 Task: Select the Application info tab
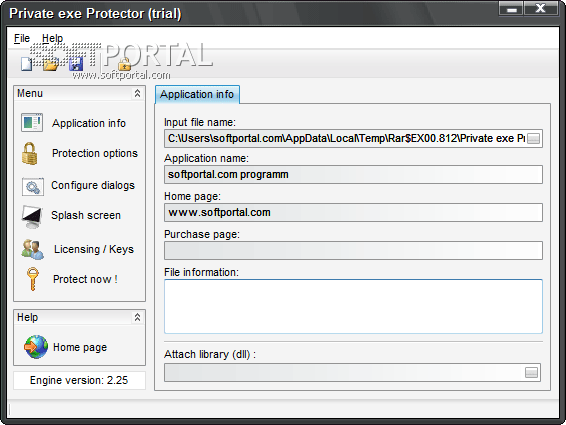(197, 95)
